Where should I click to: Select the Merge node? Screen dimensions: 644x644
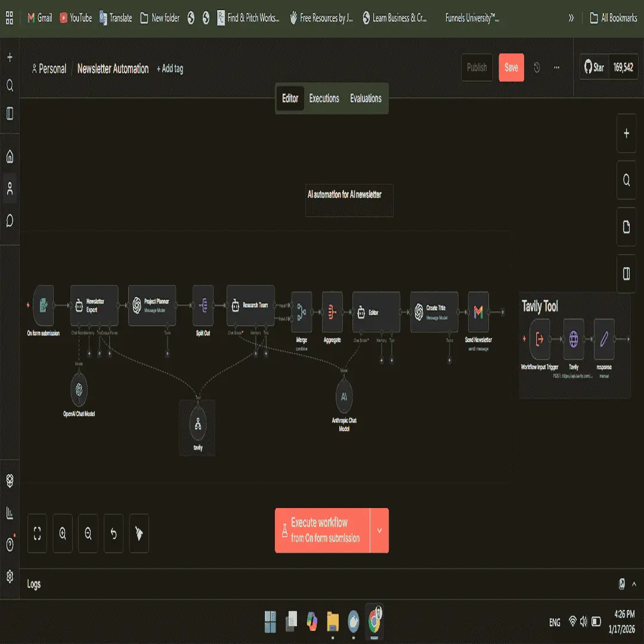[x=301, y=311]
